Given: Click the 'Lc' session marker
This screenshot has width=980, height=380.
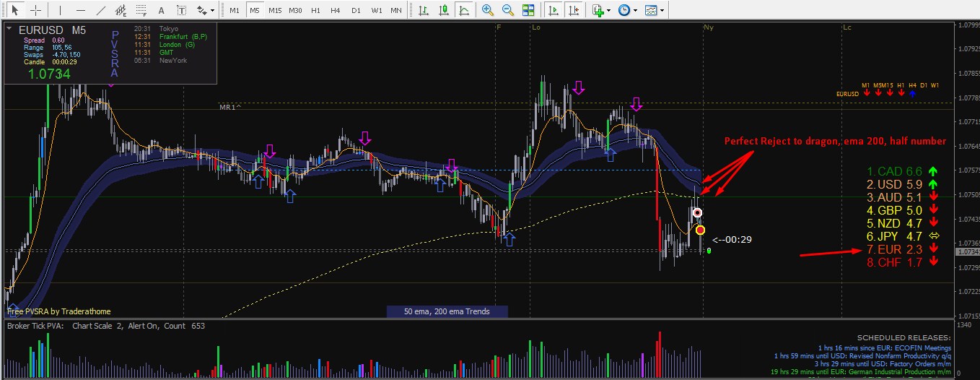Looking at the screenshot, I should [x=846, y=27].
